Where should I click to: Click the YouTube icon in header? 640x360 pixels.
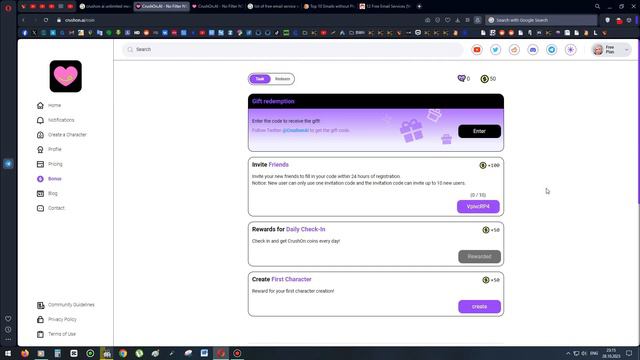coord(477,50)
